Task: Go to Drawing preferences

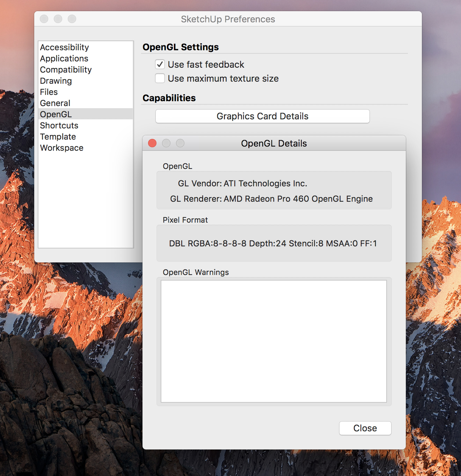Action: (86, 81)
